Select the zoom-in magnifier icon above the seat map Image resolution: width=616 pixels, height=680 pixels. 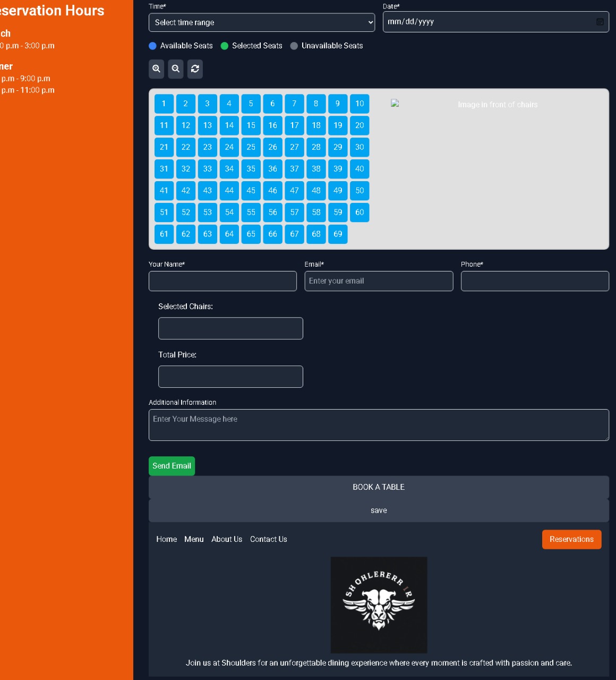pos(156,69)
